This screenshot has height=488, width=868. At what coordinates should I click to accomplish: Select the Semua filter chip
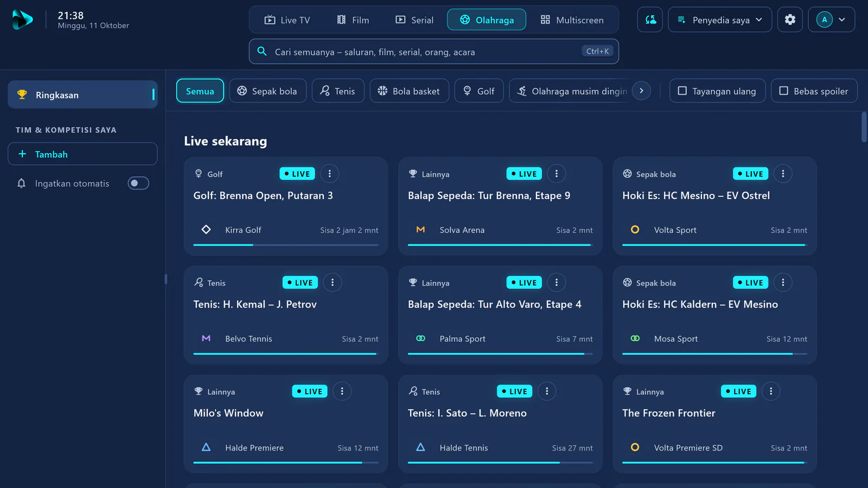pos(200,91)
